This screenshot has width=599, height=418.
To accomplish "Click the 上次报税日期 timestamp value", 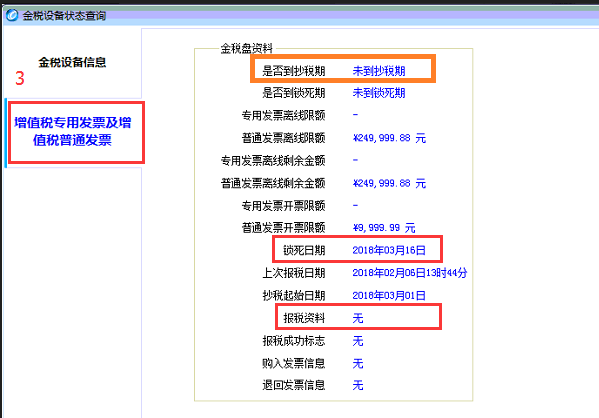I will [410, 273].
